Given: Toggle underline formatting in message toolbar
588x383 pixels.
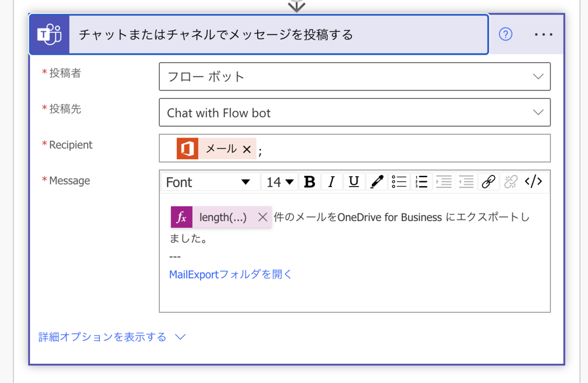Looking at the screenshot, I should [354, 182].
